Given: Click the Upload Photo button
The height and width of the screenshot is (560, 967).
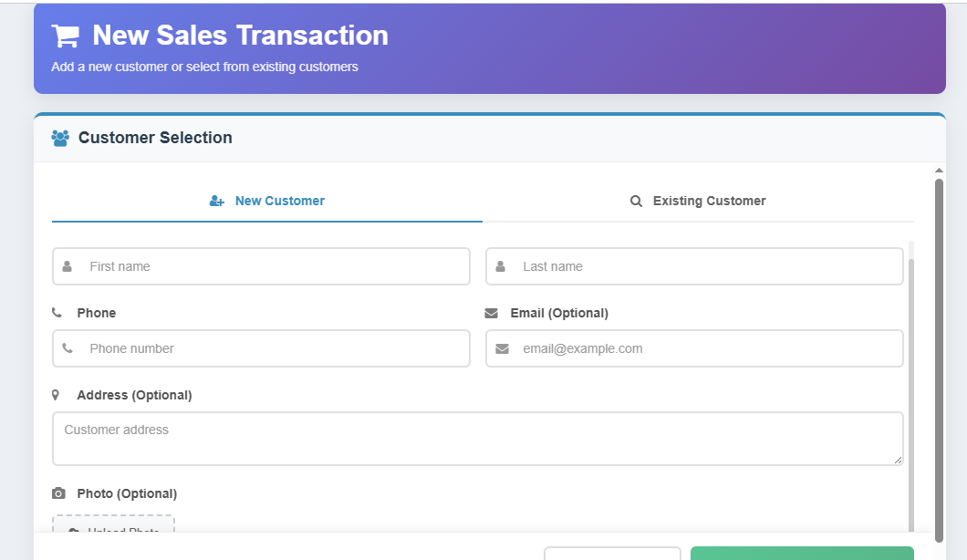Looking at the screenshot, I should click(113, 529).
